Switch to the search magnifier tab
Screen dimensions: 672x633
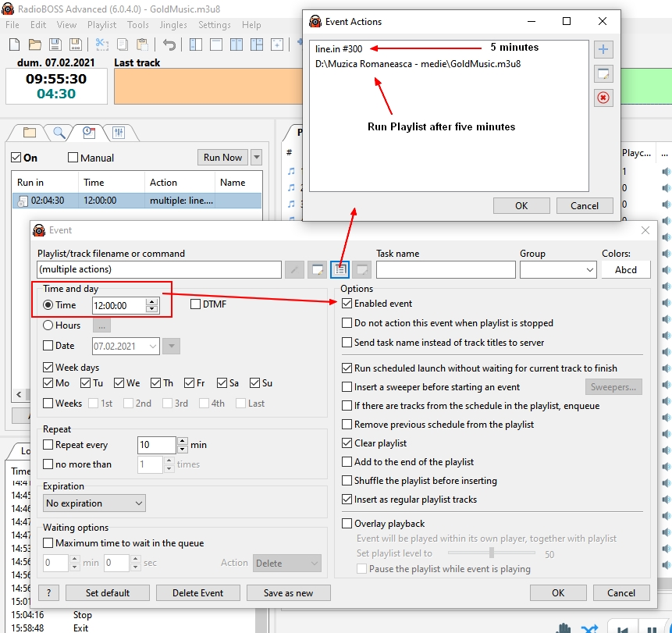pyautogui.click(x=59, y=133)
